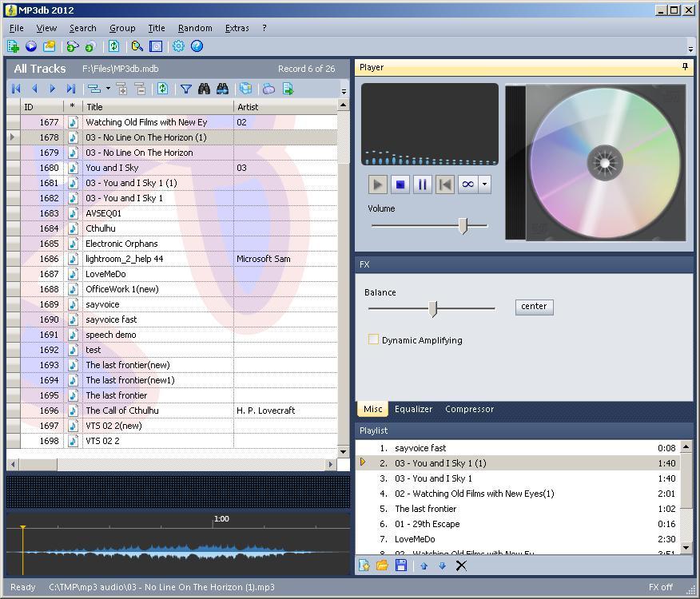Click the add files icon in main toolbar

13,46
